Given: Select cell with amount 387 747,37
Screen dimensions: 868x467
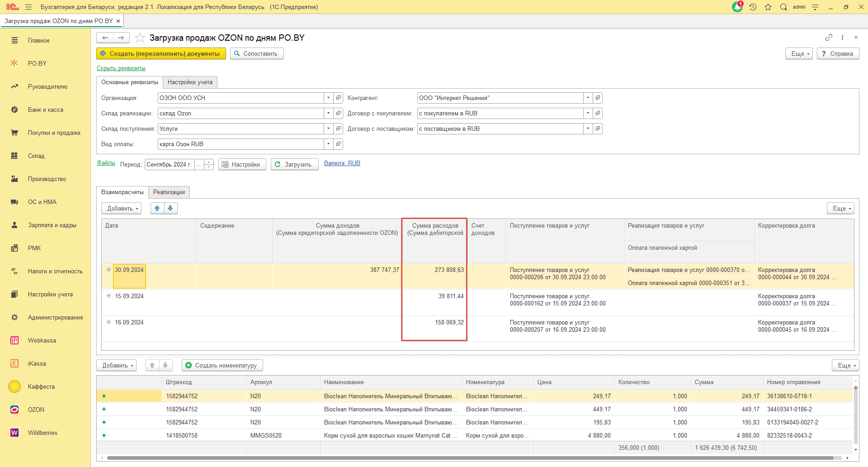Looking at the screenshot, I should pyautogui.click(x=337, y=276).
